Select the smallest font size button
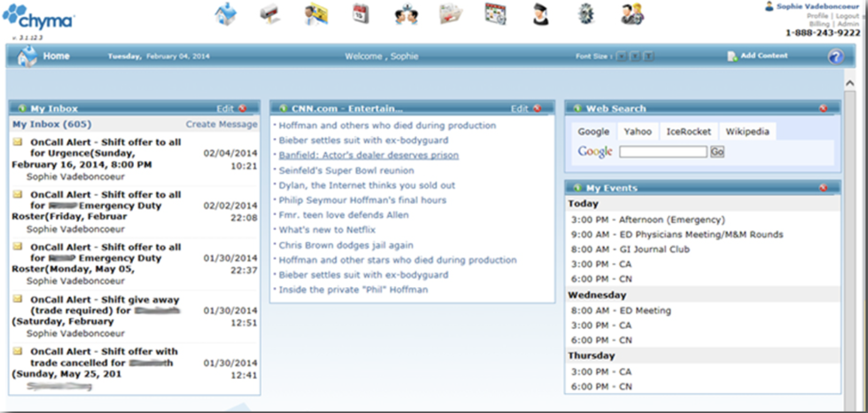 pos(621,56)
